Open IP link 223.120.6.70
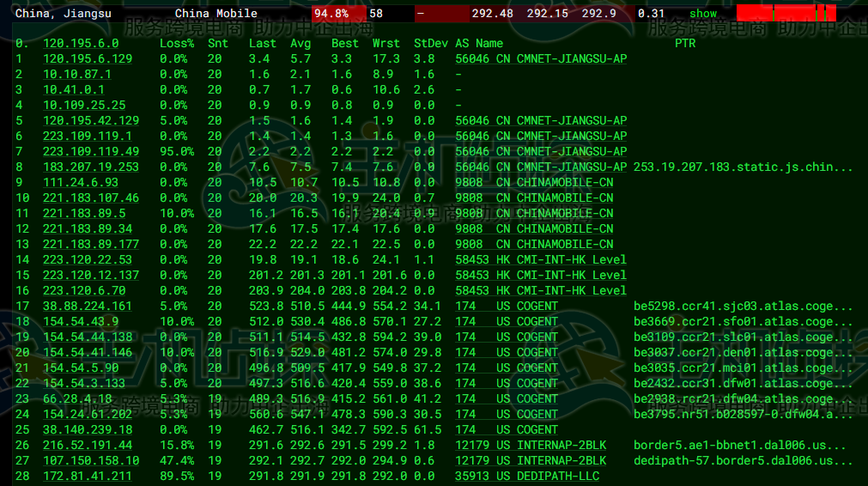The image size is (868, 486). [84, 290]
